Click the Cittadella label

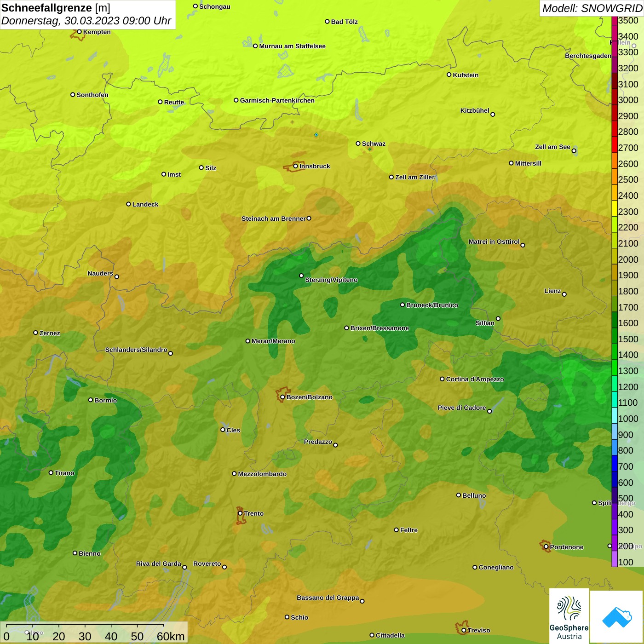coord(390,635)
